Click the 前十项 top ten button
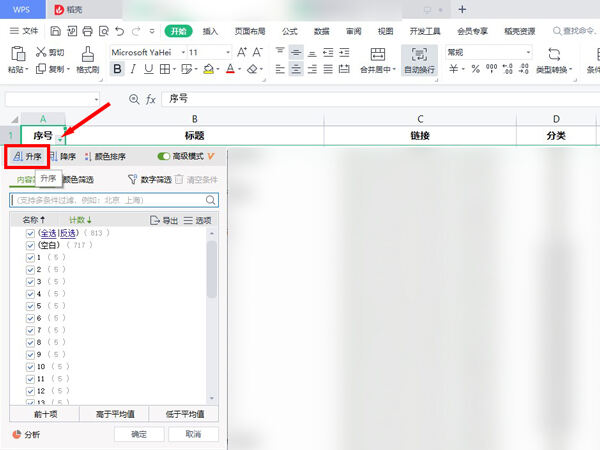Viewport: 600px width, 450px height. pos(45,414)
